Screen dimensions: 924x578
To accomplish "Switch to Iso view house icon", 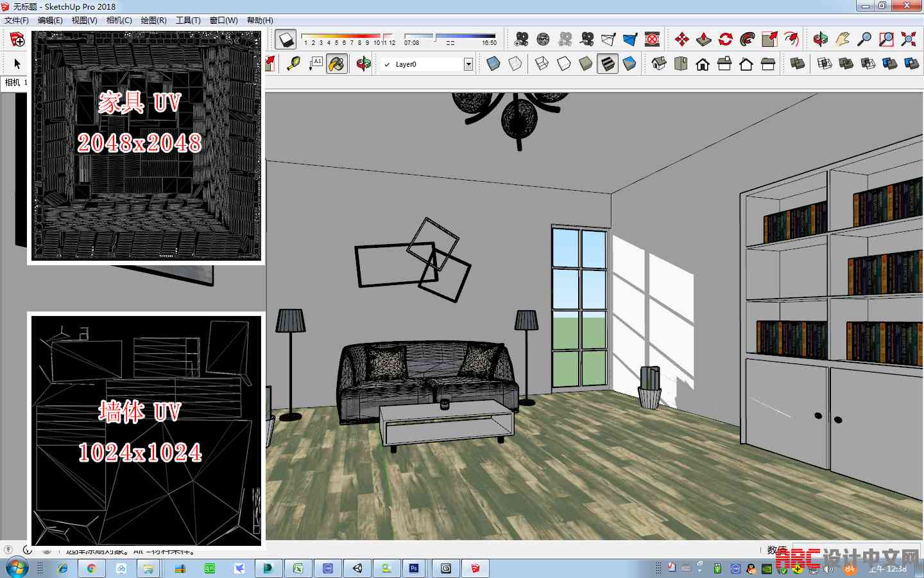I will click(x=659, y=64).
